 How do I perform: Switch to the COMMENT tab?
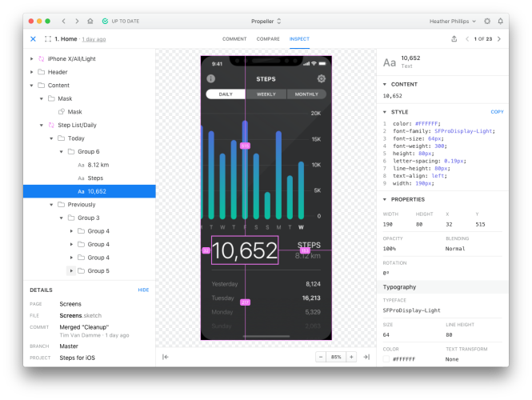click(234, 39)
